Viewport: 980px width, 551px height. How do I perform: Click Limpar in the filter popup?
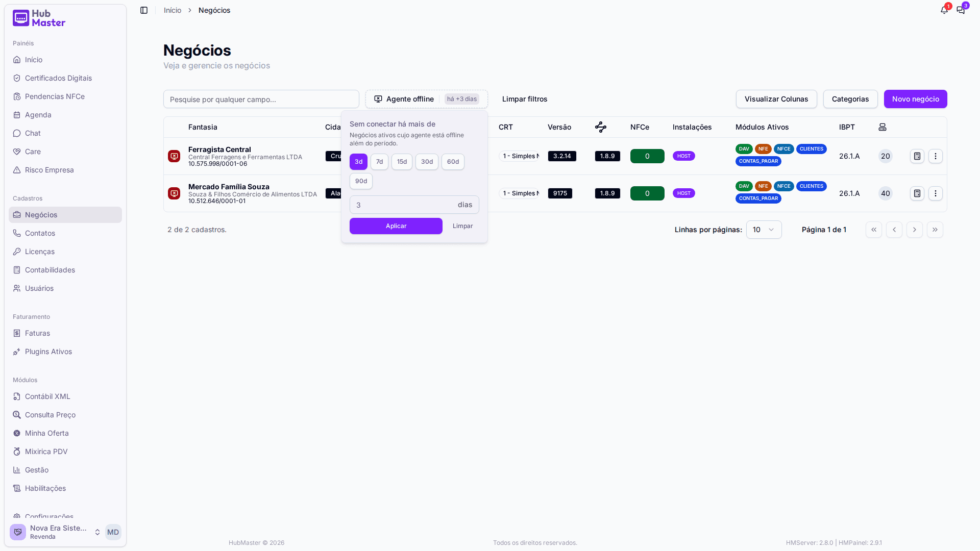(x=463, y=226)
